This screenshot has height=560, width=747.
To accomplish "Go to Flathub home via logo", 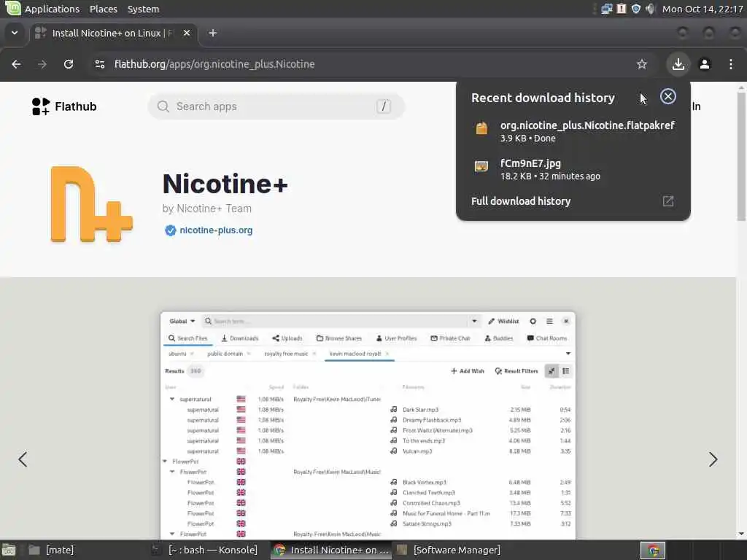I will pos(64,106).
